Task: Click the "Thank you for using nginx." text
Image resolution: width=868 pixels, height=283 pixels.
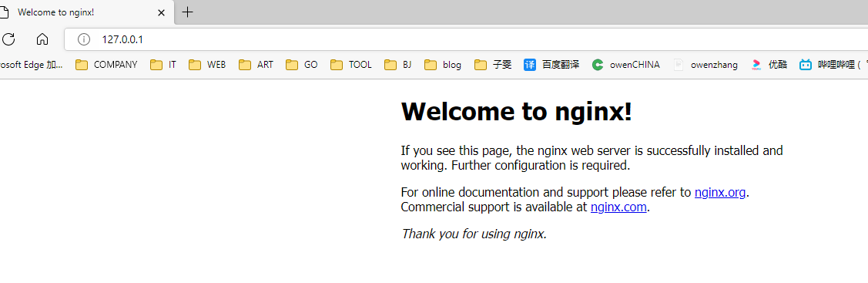Action: click(x=474, y=234)
